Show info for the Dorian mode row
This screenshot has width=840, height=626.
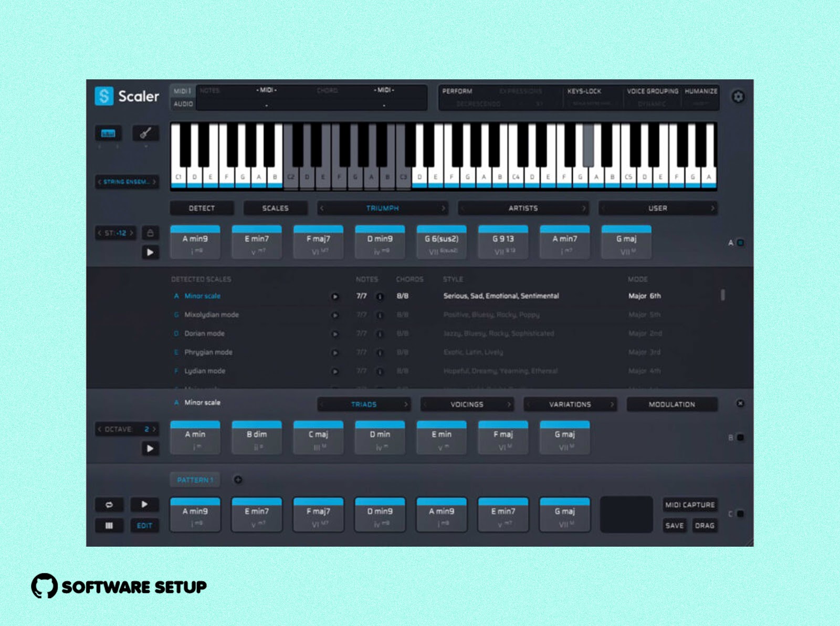(380, 334)
